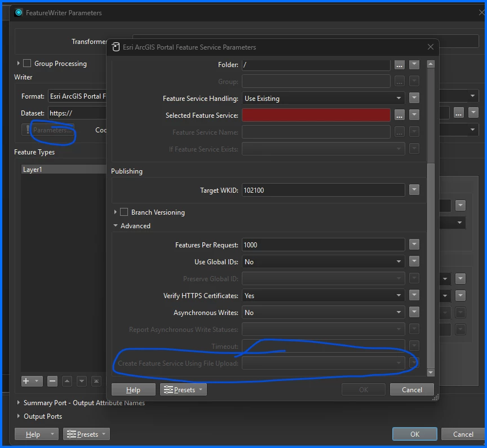The image size is (487, 448).
Task: Open Asynchronous Writes dropdown
Action: [x=324, y=312]
